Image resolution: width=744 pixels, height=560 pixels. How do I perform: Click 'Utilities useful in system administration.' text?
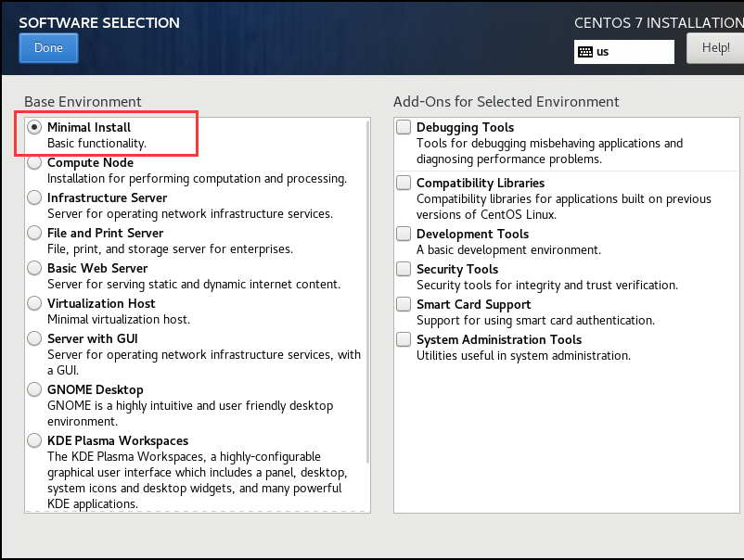523,356
